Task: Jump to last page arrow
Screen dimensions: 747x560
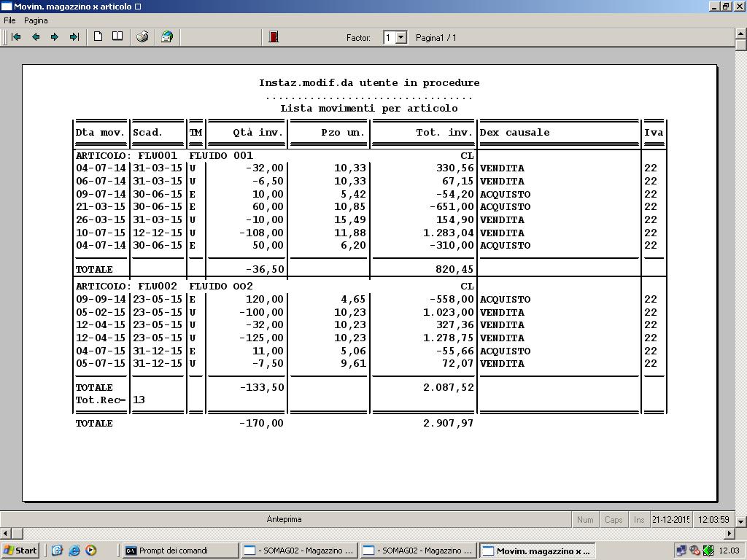Action: click(74, 37)
